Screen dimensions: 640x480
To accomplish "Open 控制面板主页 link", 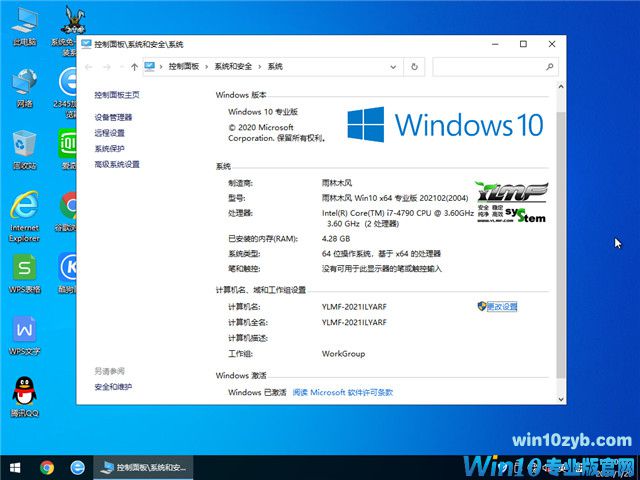I will tap(117, 95).
